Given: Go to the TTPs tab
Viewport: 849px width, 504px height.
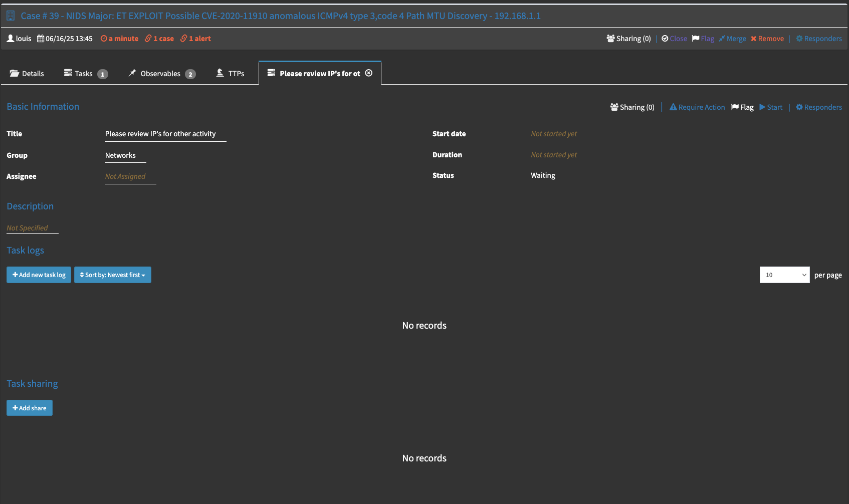Looking at the screenshot, I should 231,74.
